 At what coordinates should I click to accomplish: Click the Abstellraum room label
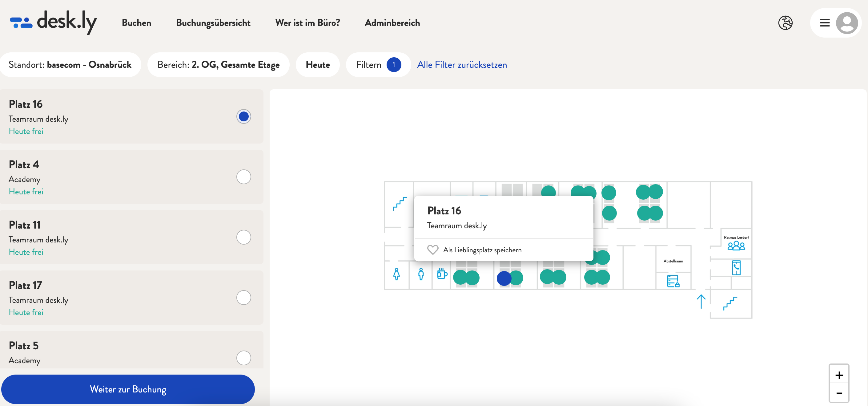coord(673,261)
